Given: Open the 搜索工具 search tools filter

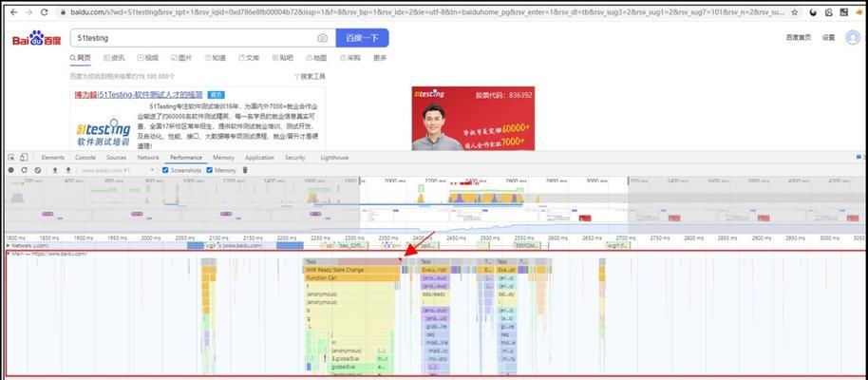Looking at the screenshot, I should click(310, 76).
